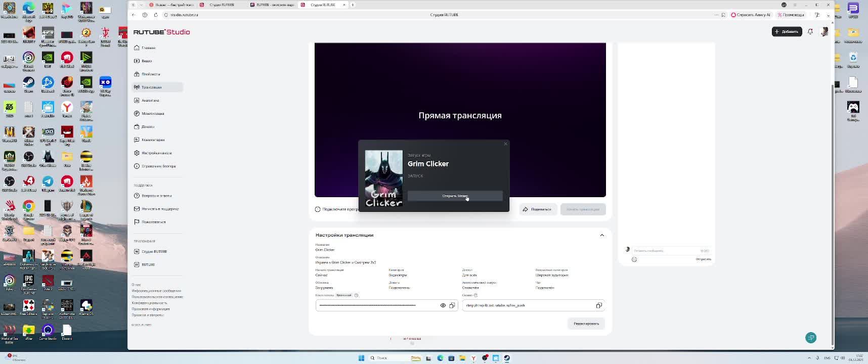Image resolution: width=868 pixels, height=364 pixels.
Task: Open the Grim Clicker desktop shortcut
Action: coord(48,158)
